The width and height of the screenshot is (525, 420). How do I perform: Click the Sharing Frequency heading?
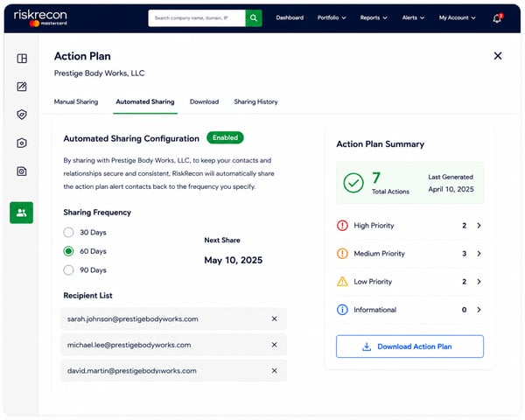[x=97, y=213]
